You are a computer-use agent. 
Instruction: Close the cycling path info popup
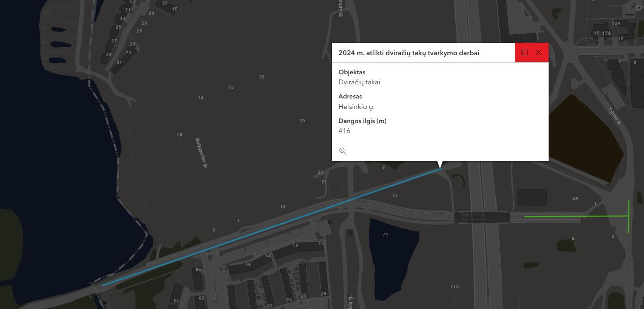click(x=538, y=52)
